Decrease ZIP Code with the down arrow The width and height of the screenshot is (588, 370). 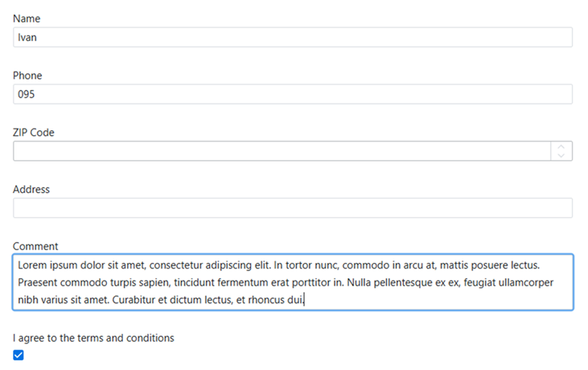(x=561, y=155)
